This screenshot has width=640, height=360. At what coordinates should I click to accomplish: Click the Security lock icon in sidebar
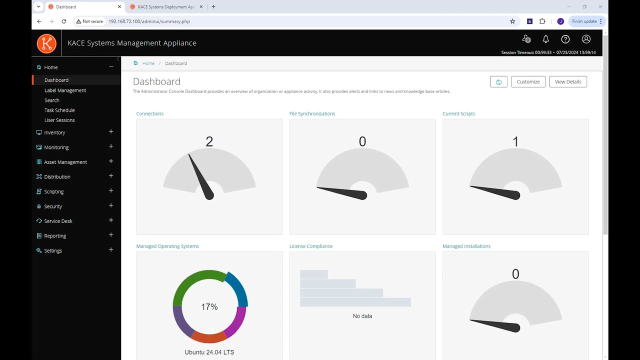(x=39, y=207)
